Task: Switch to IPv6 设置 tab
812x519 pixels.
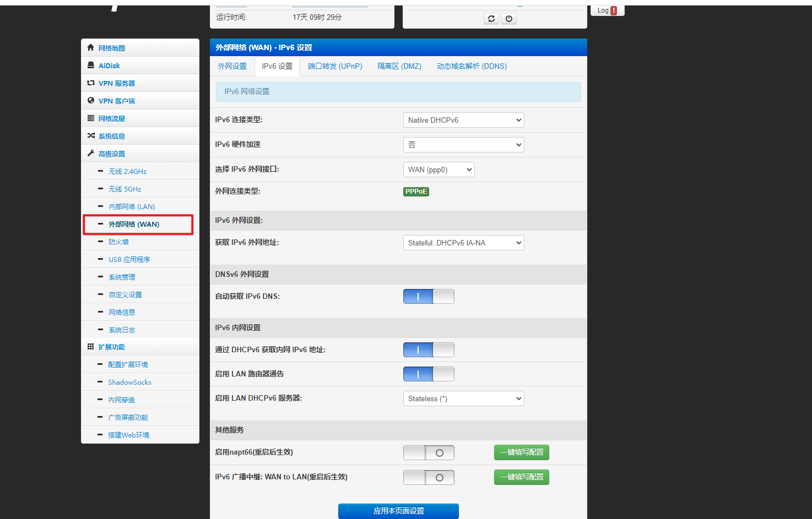Action: click(277, 66)
